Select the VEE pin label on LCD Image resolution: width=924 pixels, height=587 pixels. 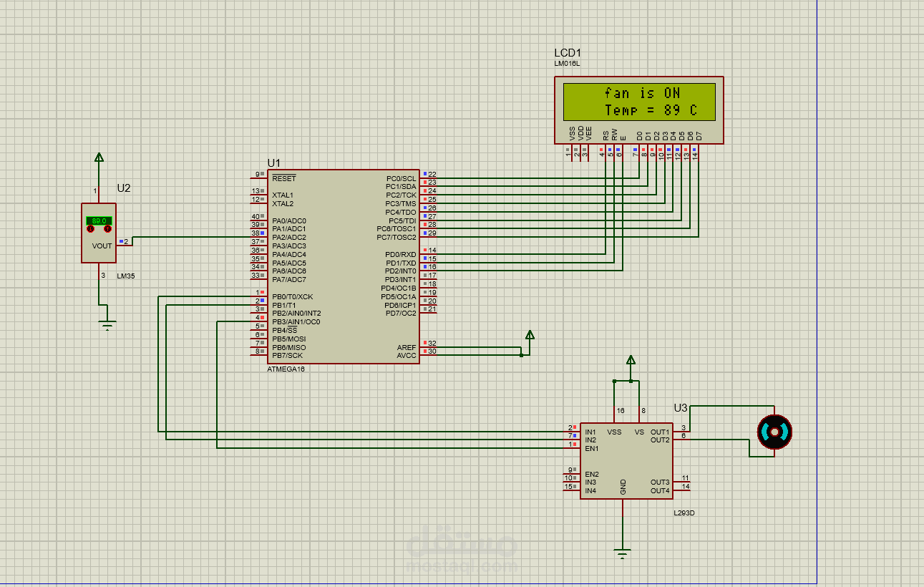pos(589,133)
